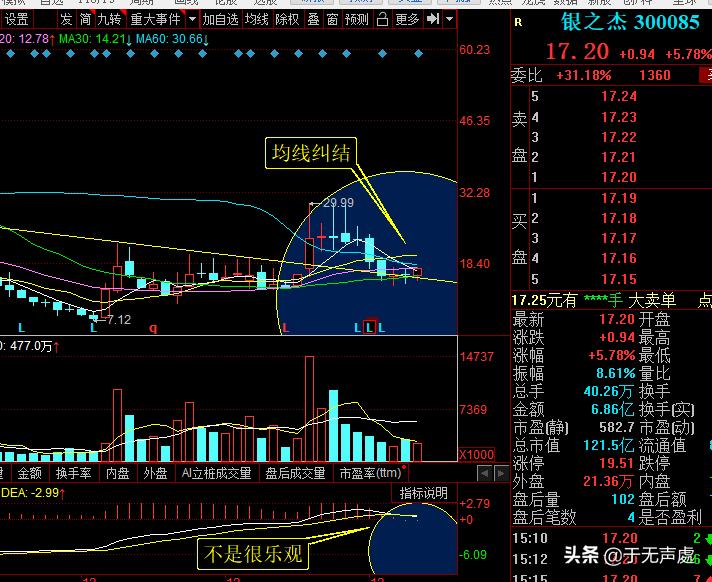Click the 外盘 value 21.36万
Viewport: 712px width, 582px height.
[x=608, y=481]
